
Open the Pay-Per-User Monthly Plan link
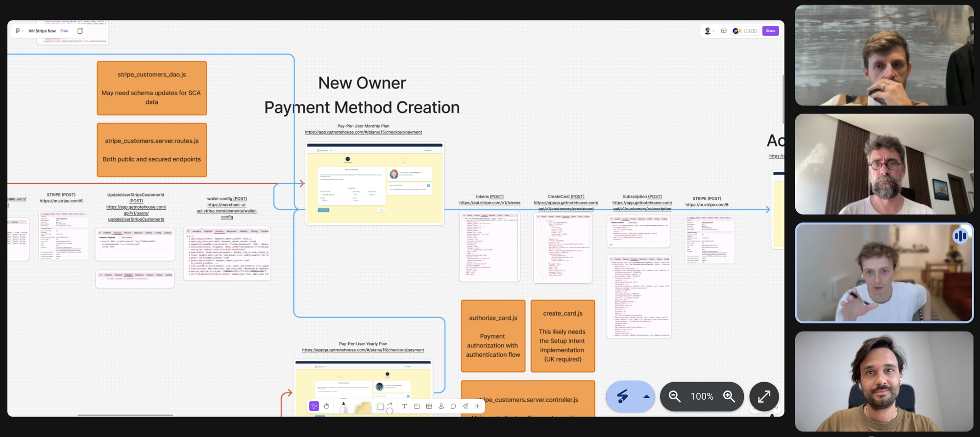(363, 132)
